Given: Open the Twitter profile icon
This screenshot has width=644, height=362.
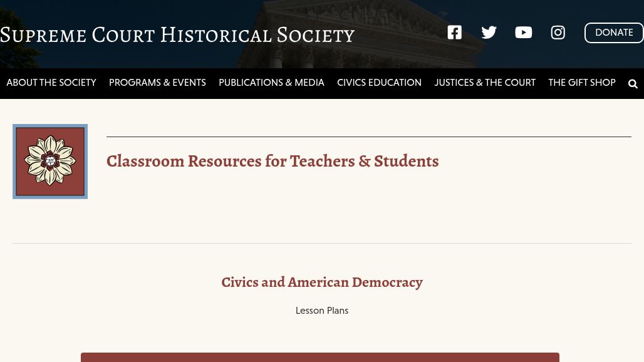Looking at the screenshot, I should pyautogui.click(x=489, y=32).
